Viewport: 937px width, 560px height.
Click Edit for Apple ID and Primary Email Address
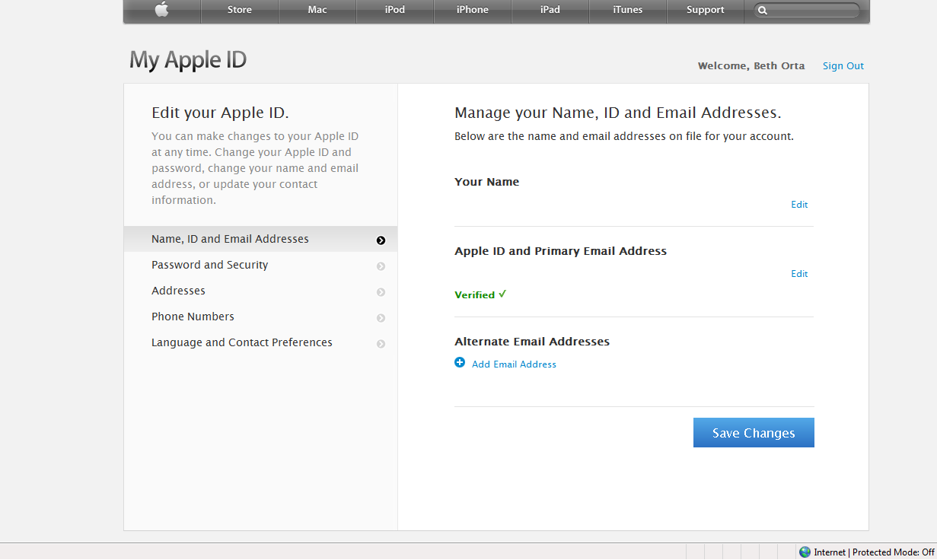(x=798, y=273)
